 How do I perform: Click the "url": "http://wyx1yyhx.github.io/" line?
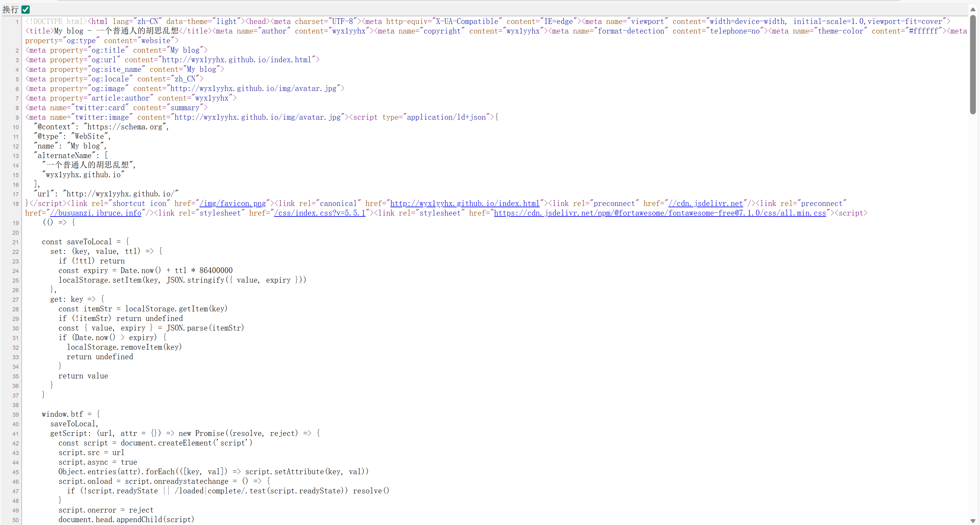pos(106,194)
